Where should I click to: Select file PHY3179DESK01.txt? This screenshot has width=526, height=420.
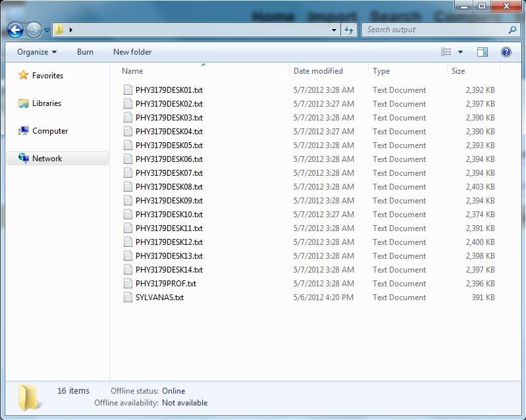point(169,90)
